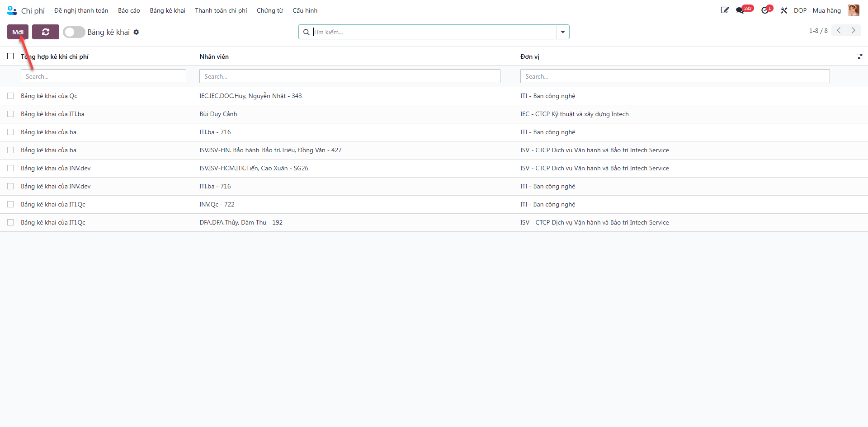868x427 pixels.
Task: Select all rows header checkbox
Action: (10, 56)
